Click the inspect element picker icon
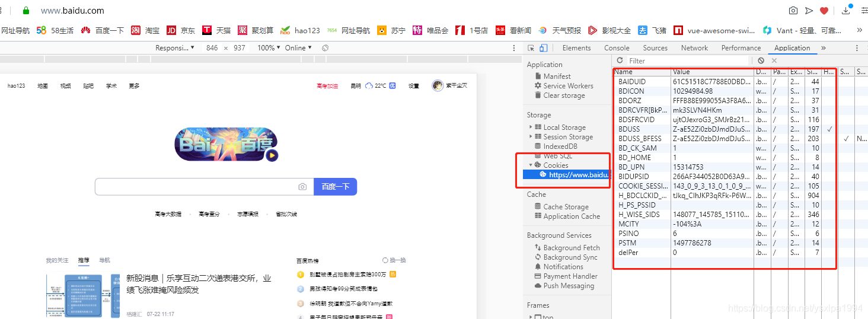868x319 pixels. pyautogui.click(x=531, y=48)
